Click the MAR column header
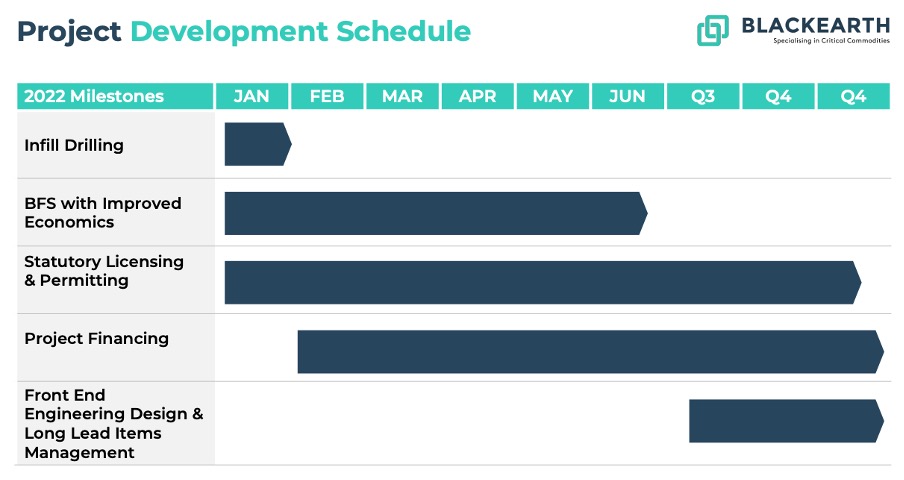 [x=402, y=96]
